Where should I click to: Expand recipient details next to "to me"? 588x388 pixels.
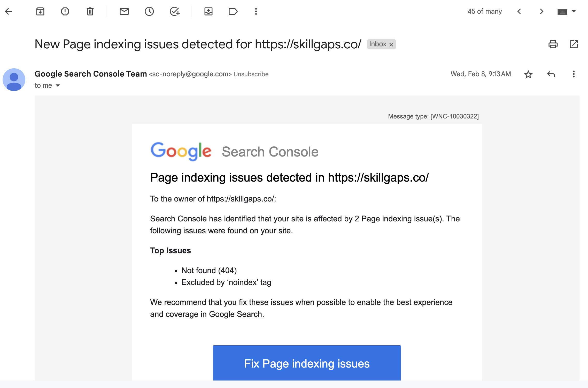tap(58, 86)
